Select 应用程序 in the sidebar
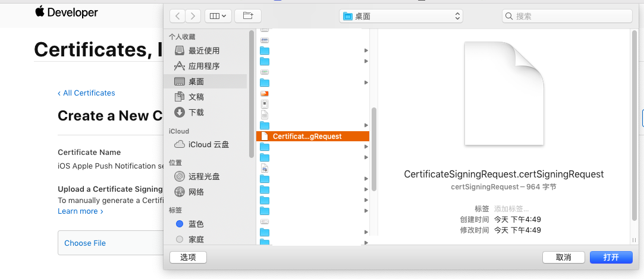 click(205, 66)
